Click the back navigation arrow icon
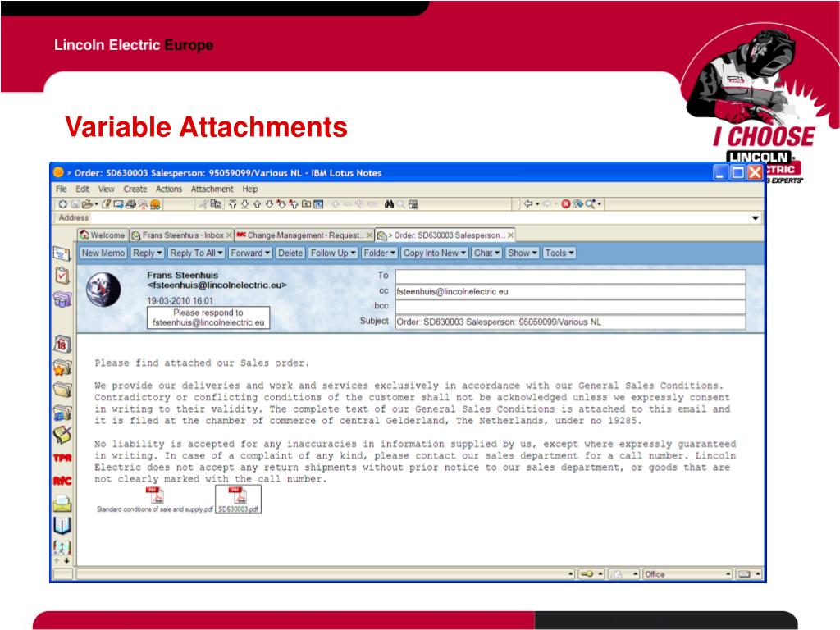The height and width of the screenshot is (630, 840). tap(528, 204)
